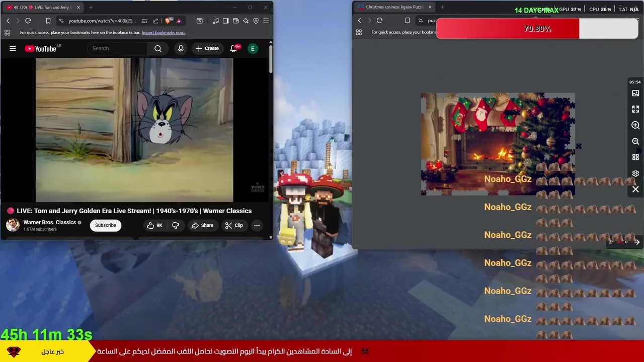The width and height of the screenshot is (644, 362).
Task: Click the next arrow at puzzle bottom right
Action: pos(636,242)
